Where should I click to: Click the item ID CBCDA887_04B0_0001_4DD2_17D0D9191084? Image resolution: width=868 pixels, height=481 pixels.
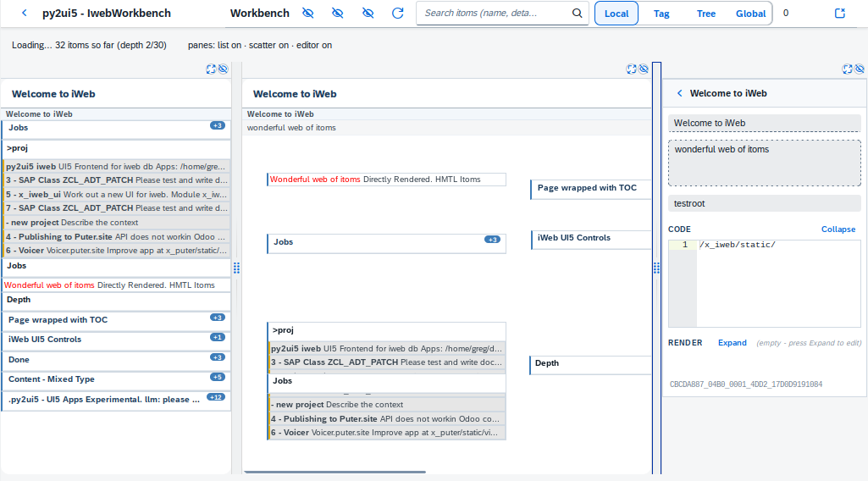point(746,384)
